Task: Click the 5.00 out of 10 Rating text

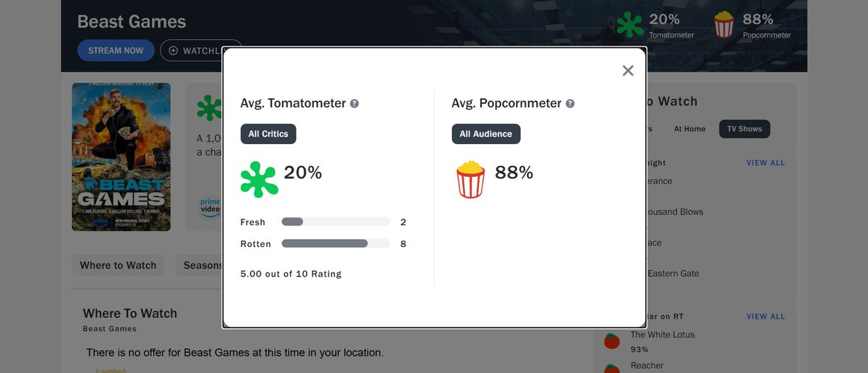Action: pos(291,274)
